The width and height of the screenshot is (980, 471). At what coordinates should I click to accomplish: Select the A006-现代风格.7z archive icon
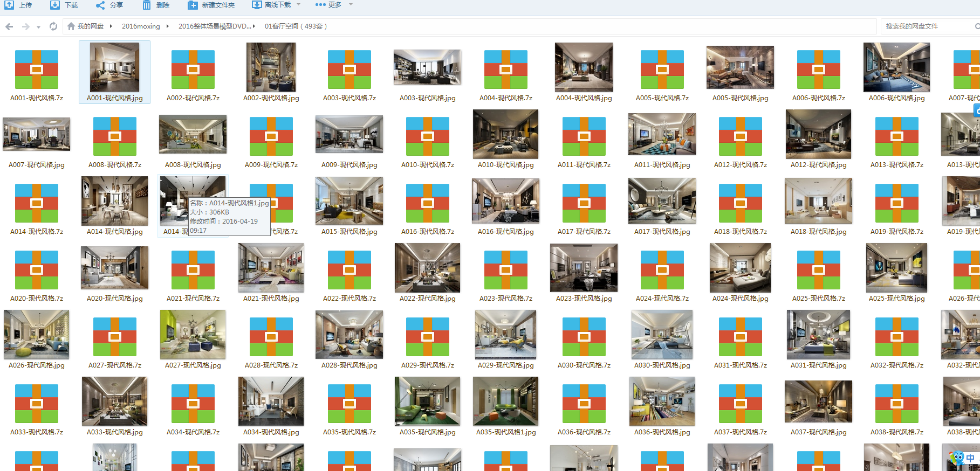[x=819, y=70]
